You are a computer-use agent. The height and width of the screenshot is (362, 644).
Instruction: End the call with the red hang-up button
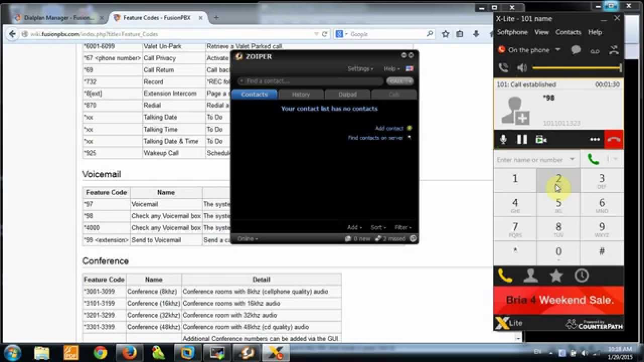(x=613, y=139)
